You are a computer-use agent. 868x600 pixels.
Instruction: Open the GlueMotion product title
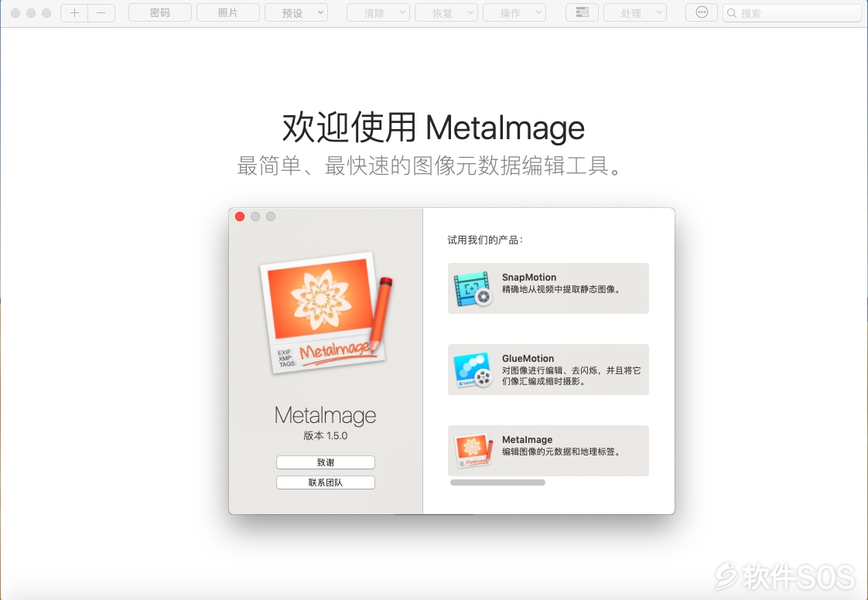(x=528, y=359)
